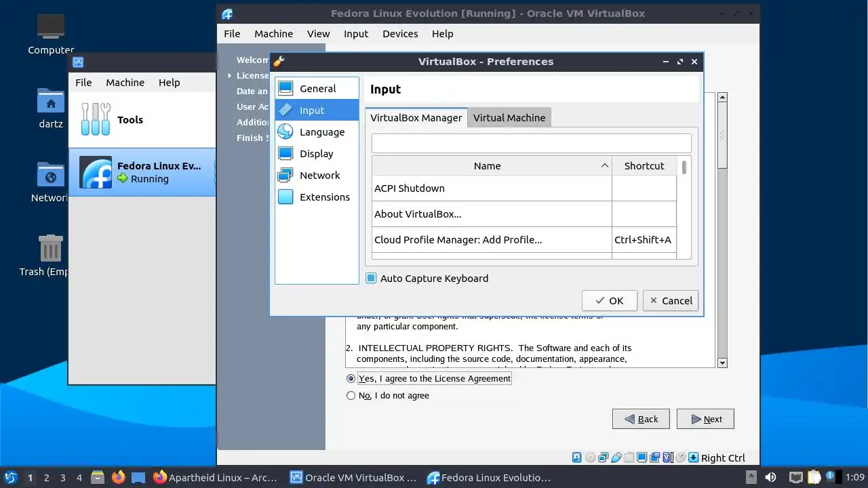Click the Back button in Fedora setup
Image resolution: width=868 pixels, height=488 pixels.
coord(641,419)
